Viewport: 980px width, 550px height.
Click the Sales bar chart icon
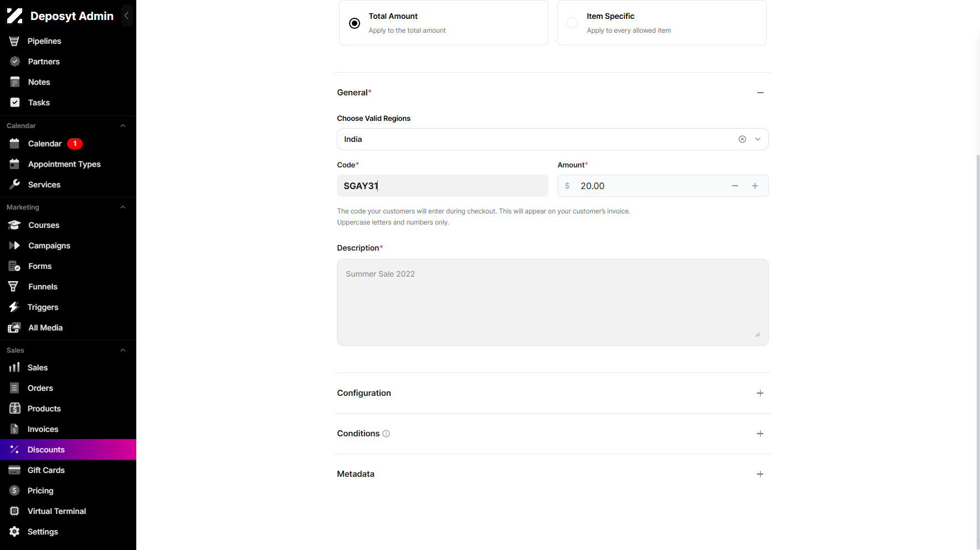coord(14,368)
